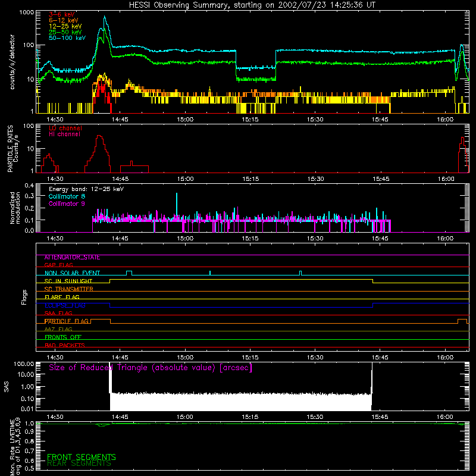Click the 'Size of Reduced Triangle' caption
Screen dimensions: 476x476
151,368
